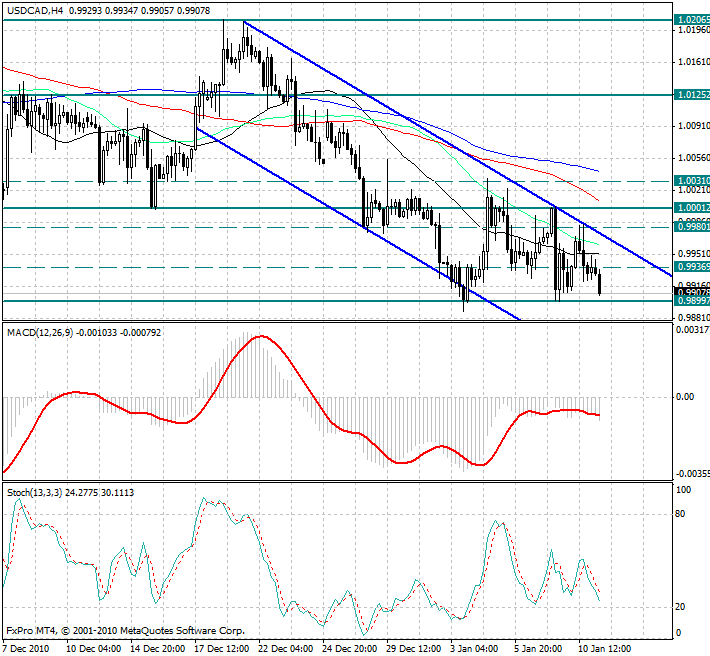Viewport: 710px width, 656px height.
Task: Select the 0.9899 teal price level tag
Action: 692,301
